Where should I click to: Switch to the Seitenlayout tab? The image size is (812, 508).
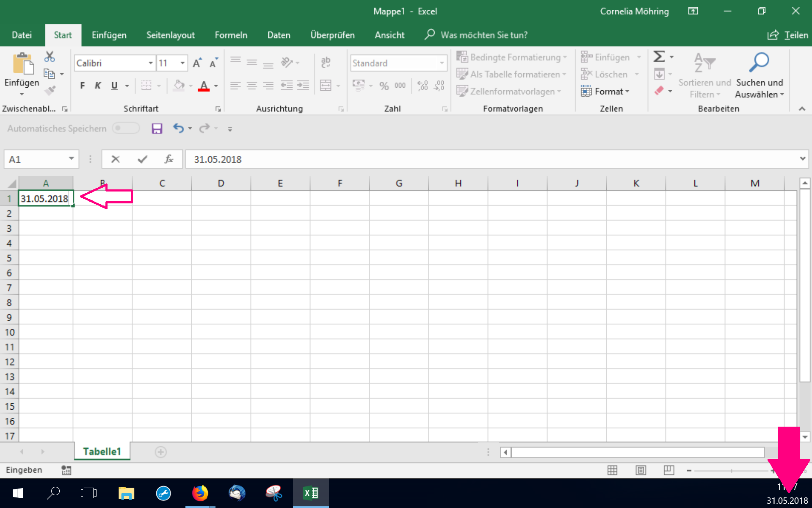click(170, 35)
